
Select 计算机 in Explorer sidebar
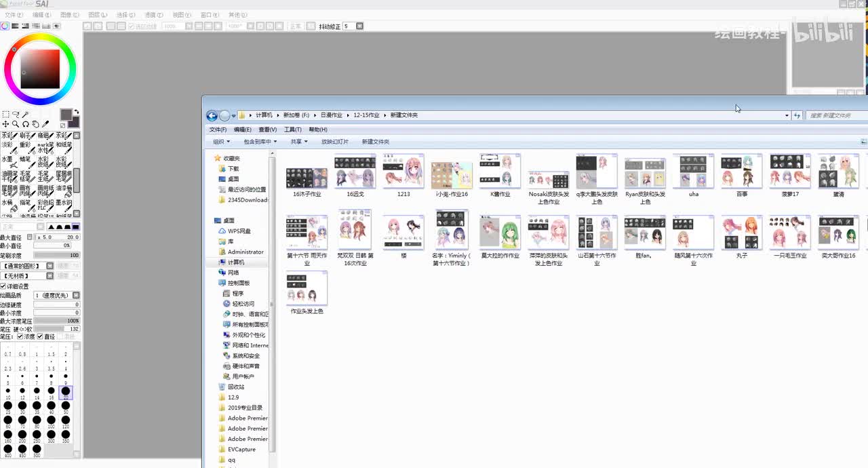pos(236,262)
